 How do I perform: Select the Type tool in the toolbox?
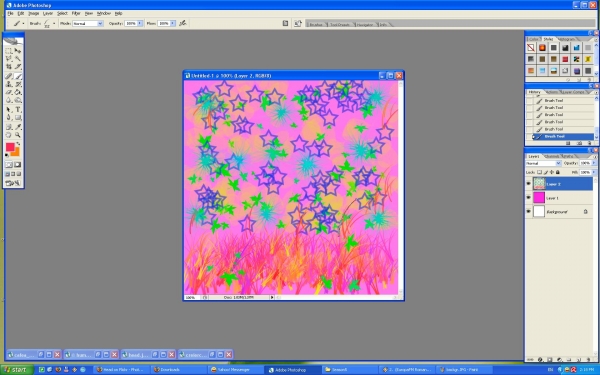pos(18,109)
